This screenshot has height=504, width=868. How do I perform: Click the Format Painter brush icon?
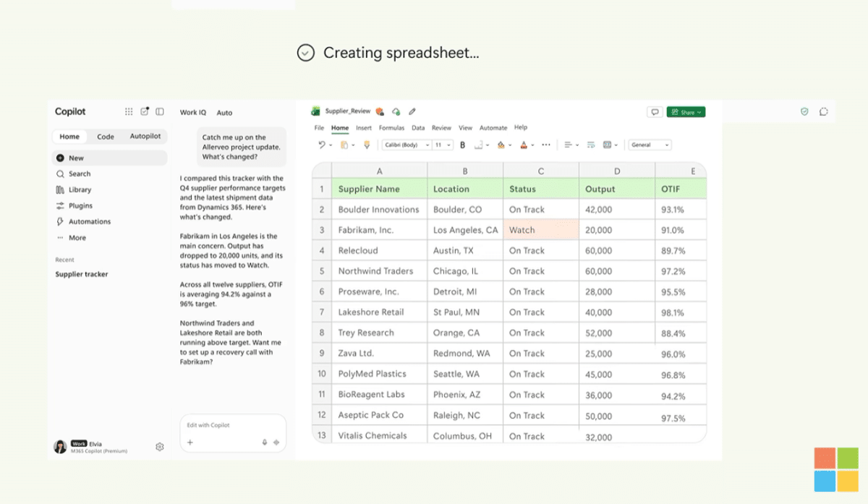tap(367, 145)
